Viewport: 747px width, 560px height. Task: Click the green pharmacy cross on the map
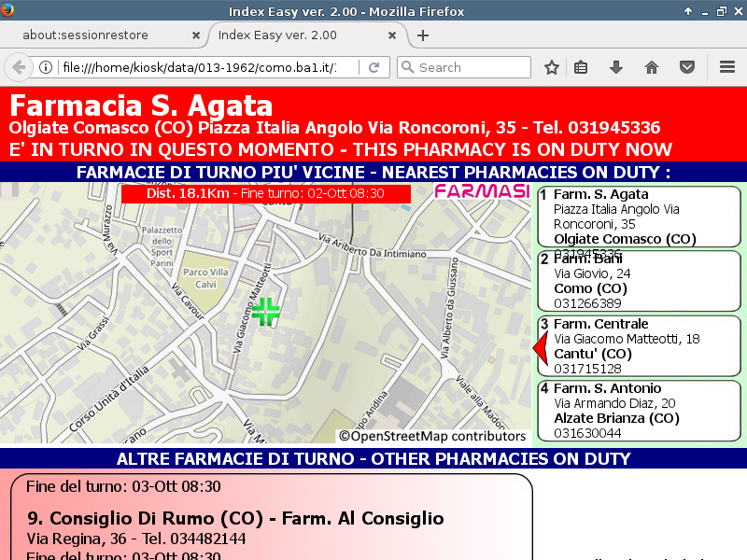point(266,312)
